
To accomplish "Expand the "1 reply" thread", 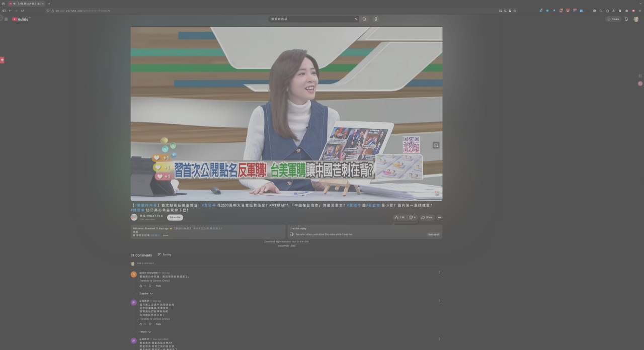I will pos(145,331).
